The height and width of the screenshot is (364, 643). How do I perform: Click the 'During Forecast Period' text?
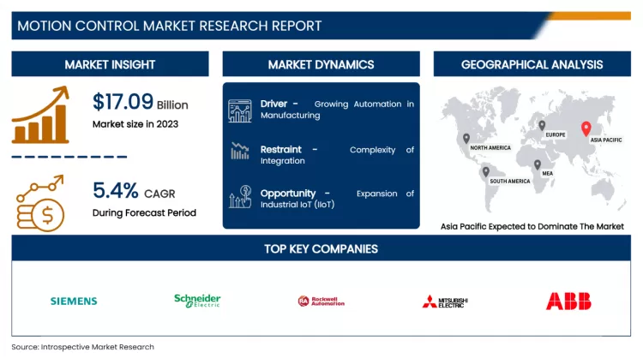pyautogui.click(x=144, y=213)
